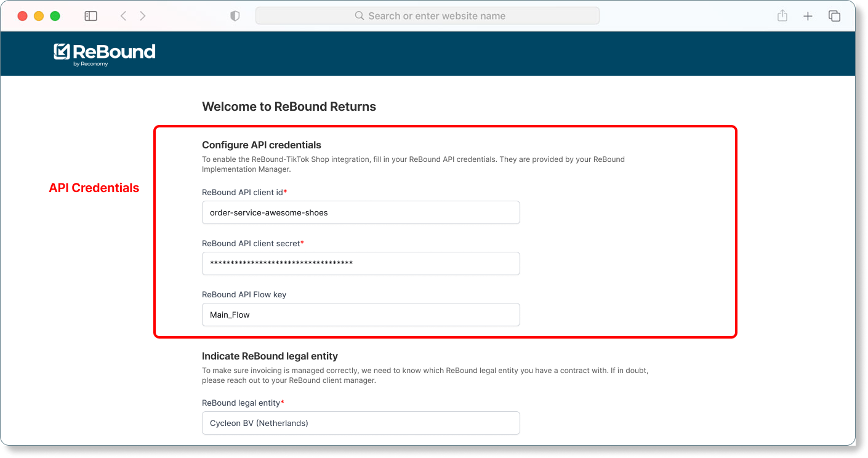Click the ReBound API Flow key field

click(x=361, y=315)
